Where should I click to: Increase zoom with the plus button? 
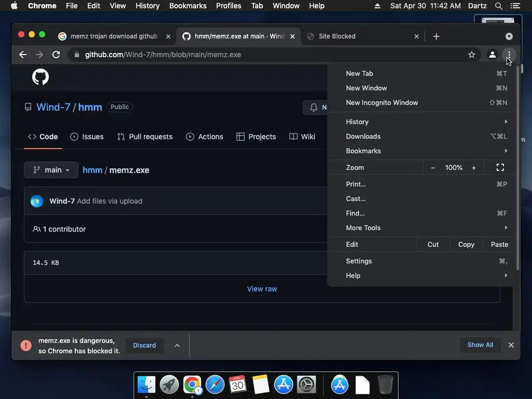tap(474, 168)
